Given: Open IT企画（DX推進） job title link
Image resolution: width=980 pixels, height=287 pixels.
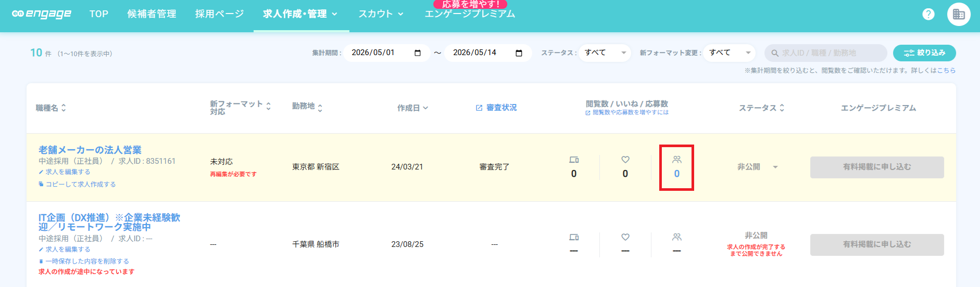Looking at the screenshot, I should point(109,222).
